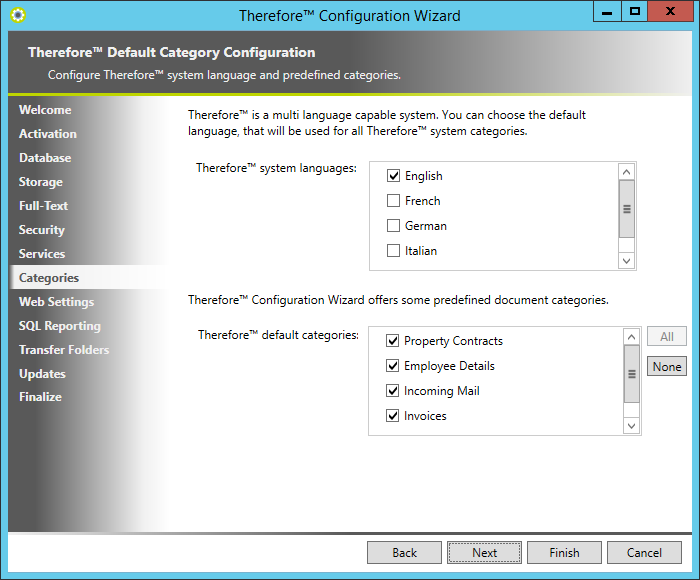Go to the Finalize step
Viewport: 700px width, 580px height.
[x=40, y=397]
